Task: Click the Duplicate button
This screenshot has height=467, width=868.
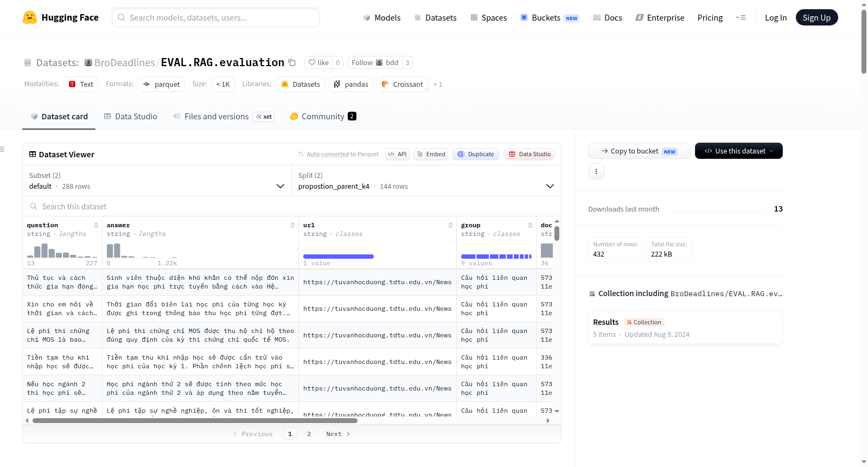Action: (476, 154)
